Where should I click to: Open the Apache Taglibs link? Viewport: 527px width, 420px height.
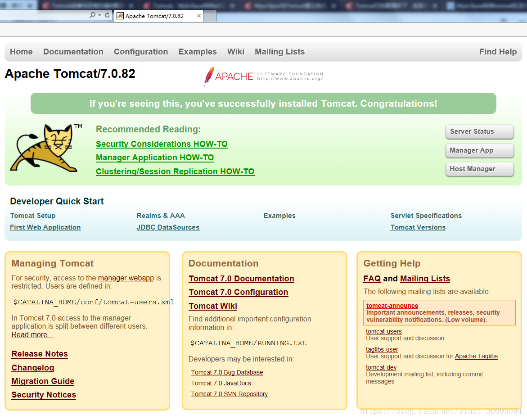pos(476,357)
